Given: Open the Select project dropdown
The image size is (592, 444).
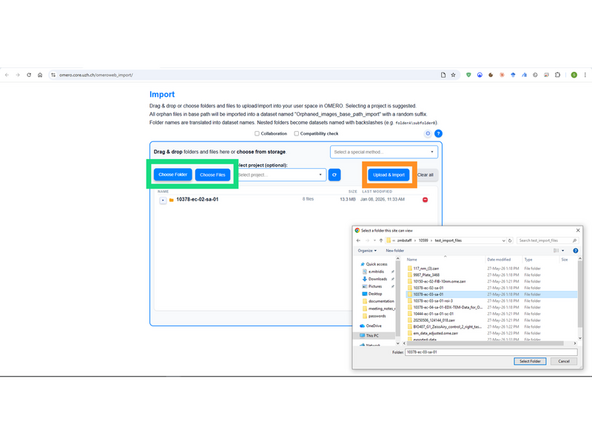Looking at the screenshot, I should tap(281, 175).
